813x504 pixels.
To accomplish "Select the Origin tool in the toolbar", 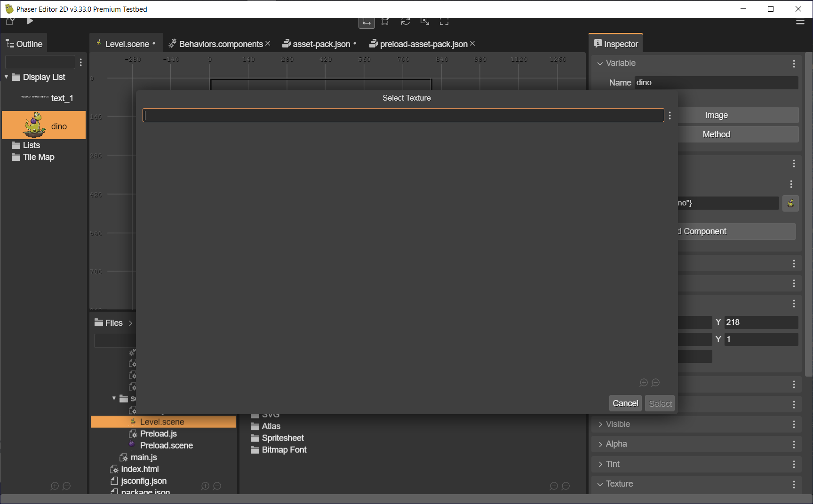I will coord(425,22).
